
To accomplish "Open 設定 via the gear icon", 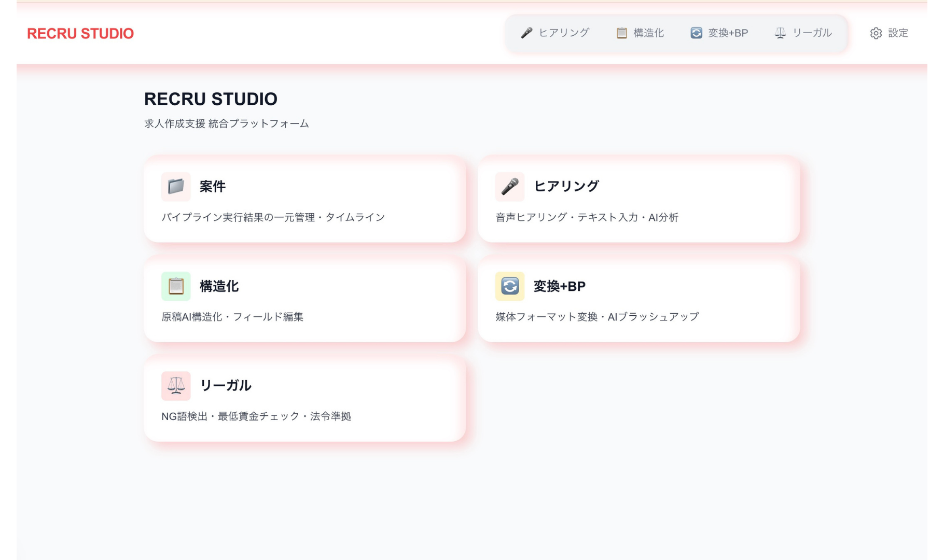I will pyautogui.click(x=887, y=33).
